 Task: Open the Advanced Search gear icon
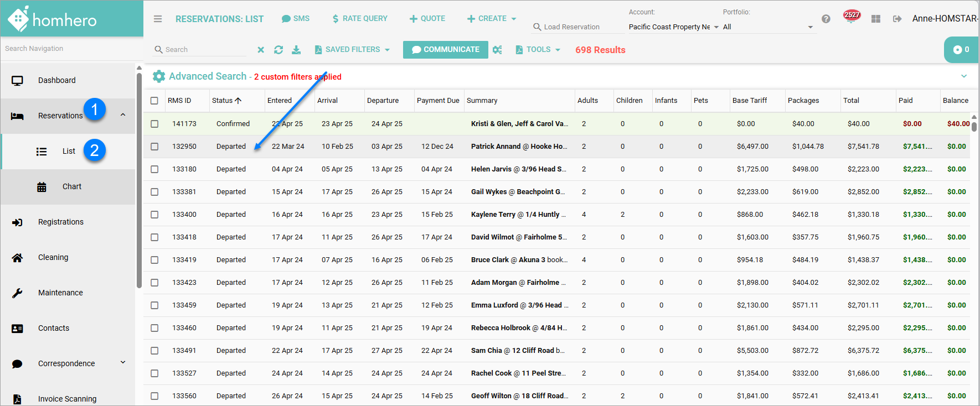pyautogui.click(x=159, y=76)
